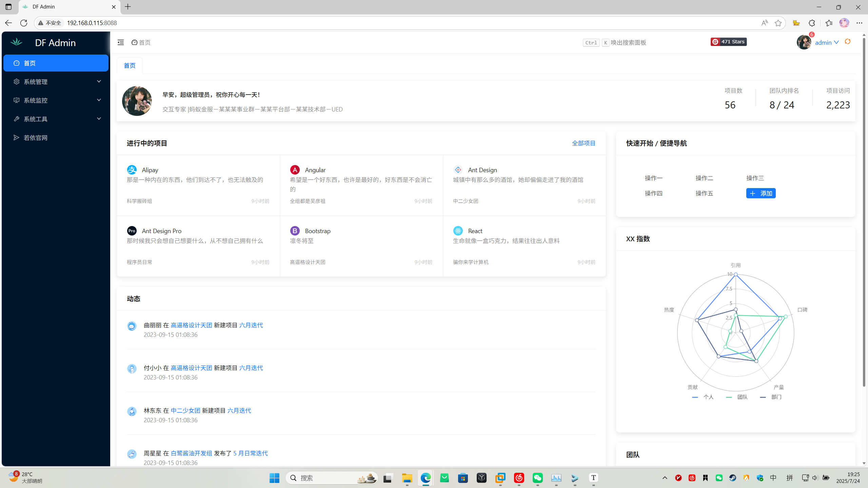The height and width of the screenshot is (488, 868).
Task: Open quick link 操作二
Action: click(x=704, y=178)
